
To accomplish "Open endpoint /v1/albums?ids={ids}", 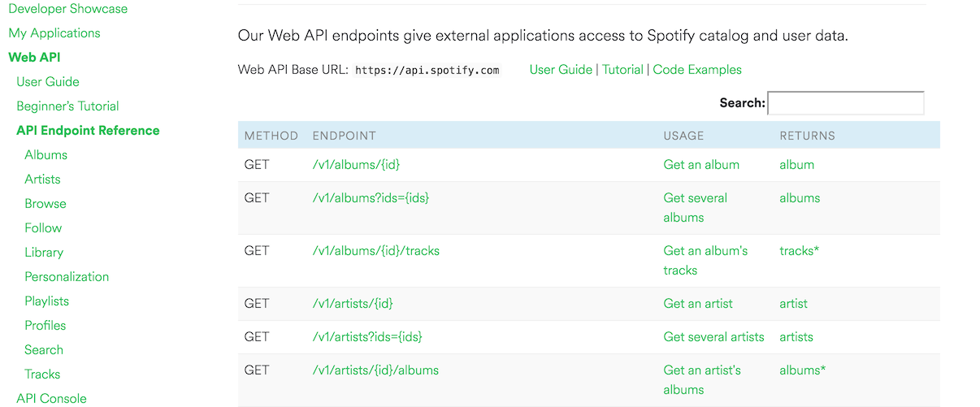I will 371,198.
